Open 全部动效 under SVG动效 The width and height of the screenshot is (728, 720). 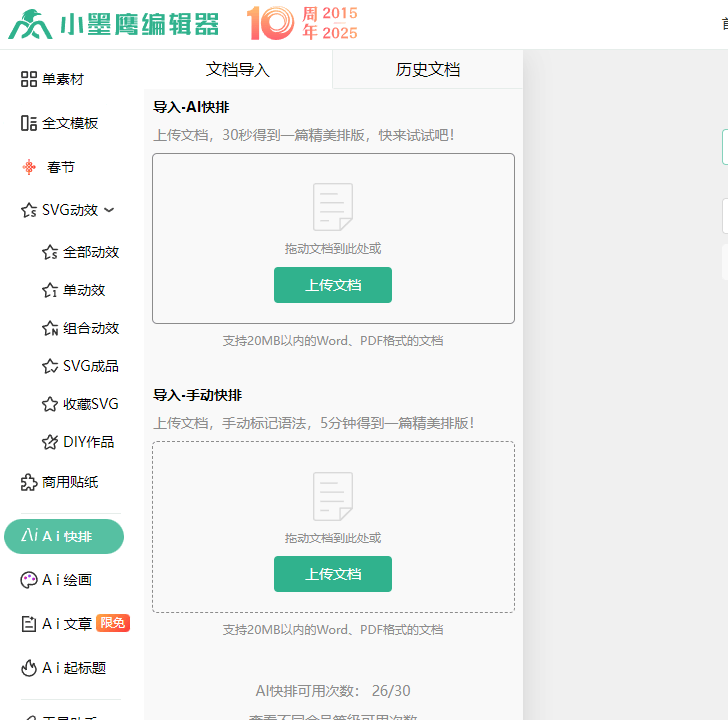point(90,252)
